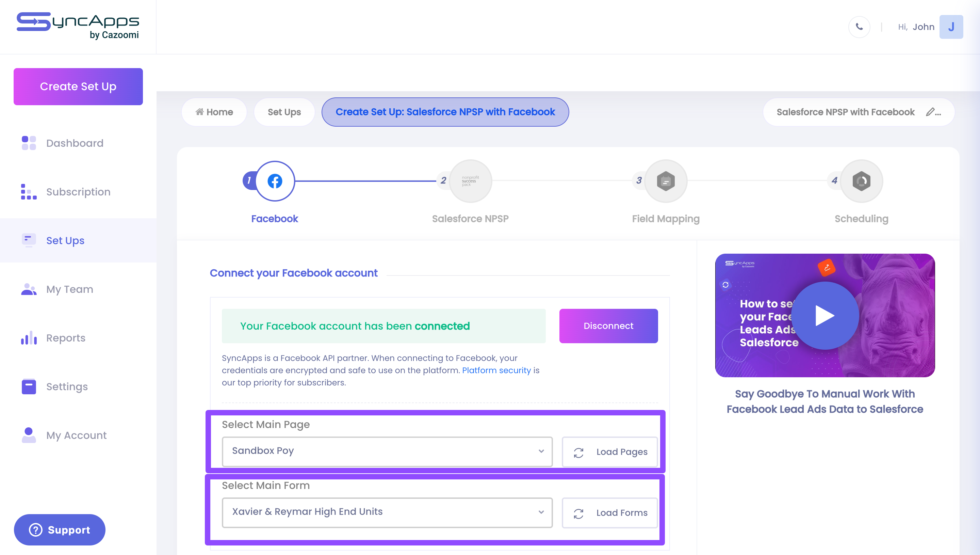Play the Facebook Lead Ads tutorial video
The image size is (980, 555).
pos(825,316)
